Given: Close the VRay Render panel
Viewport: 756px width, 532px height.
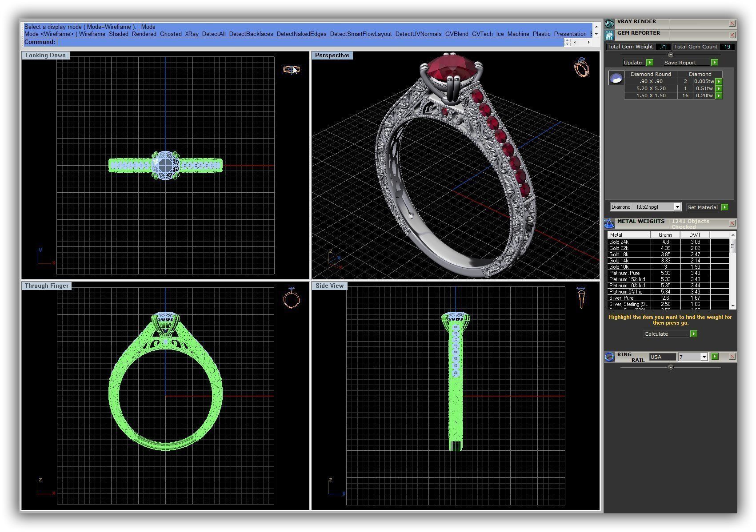Looking at the screenshot, I should tap(732, 23).
